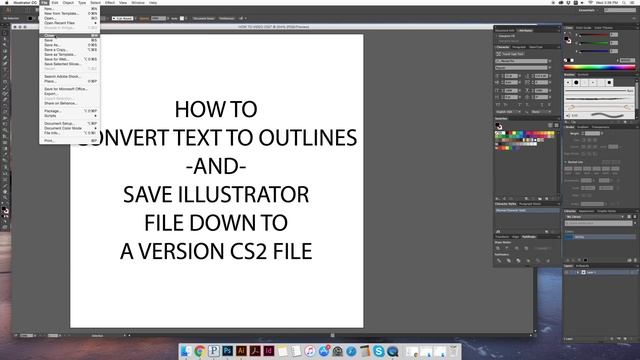This screenshot has width=640, height=360.
Task: Choose New... in the File menu
Action: point(70,9)
